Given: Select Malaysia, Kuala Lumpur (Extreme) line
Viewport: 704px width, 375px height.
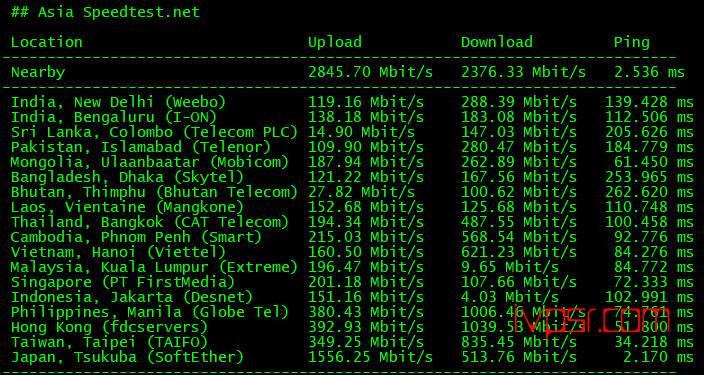Looking at the screenshot, I should click(x=352, y=267).
